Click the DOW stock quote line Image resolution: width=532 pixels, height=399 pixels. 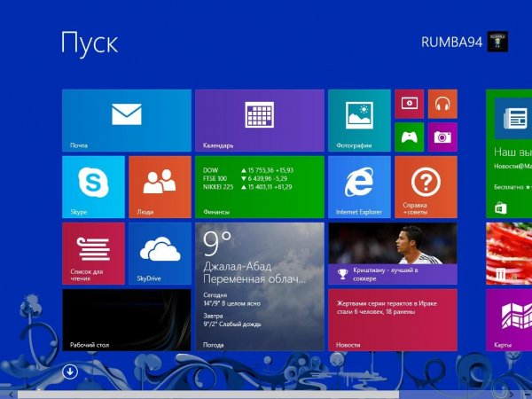click(248, 170)
